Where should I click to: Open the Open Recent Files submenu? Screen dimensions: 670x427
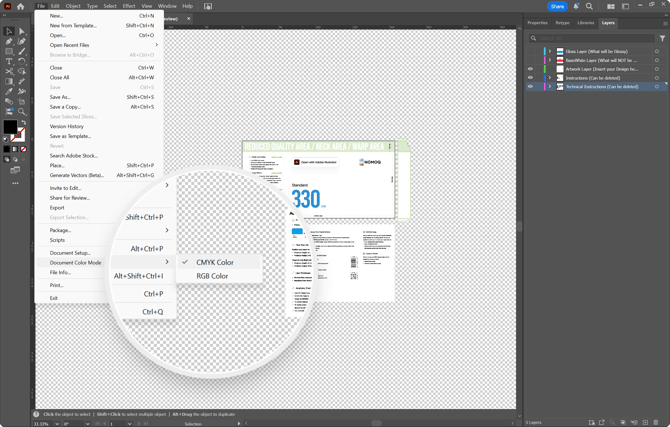[70, 45]
